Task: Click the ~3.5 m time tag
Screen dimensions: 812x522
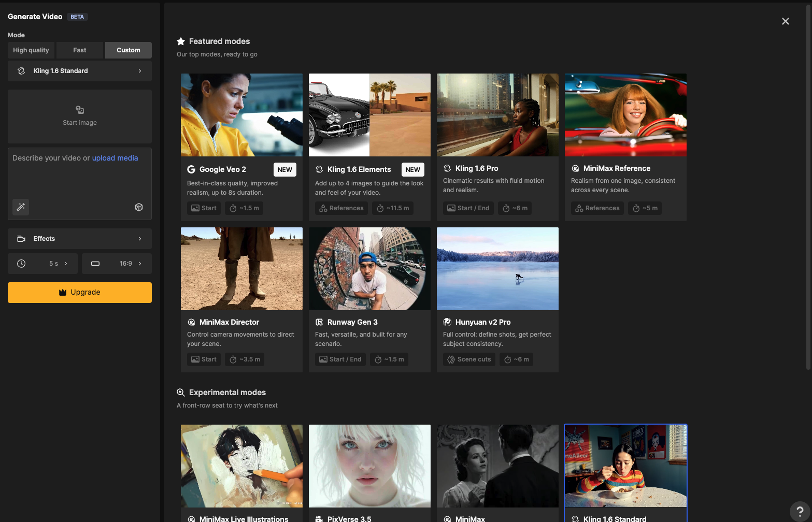Action: pyautogui.click(x=245, y=359)
